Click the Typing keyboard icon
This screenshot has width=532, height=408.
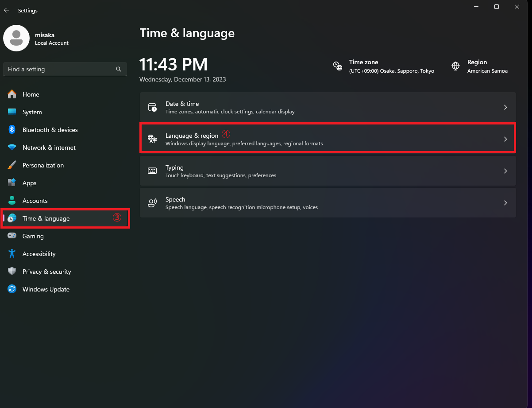pyautogui.click(x=153, y=171)
